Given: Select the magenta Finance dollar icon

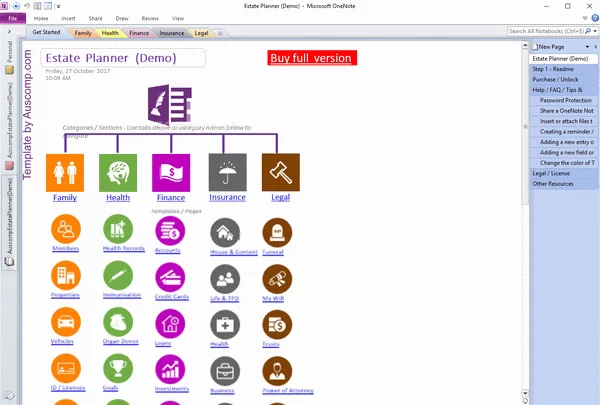Looking at the screenshot, I should click(172, 172).
